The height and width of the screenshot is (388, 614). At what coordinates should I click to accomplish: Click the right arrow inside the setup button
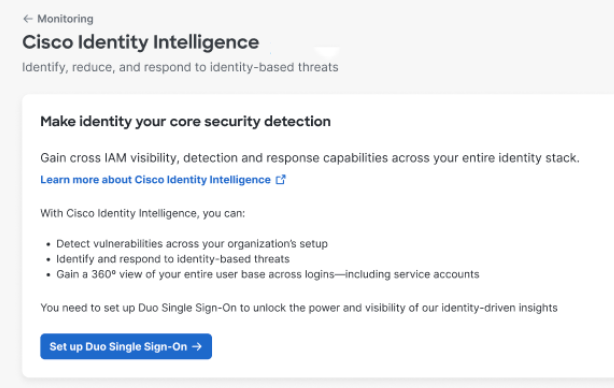pos(197,346)
